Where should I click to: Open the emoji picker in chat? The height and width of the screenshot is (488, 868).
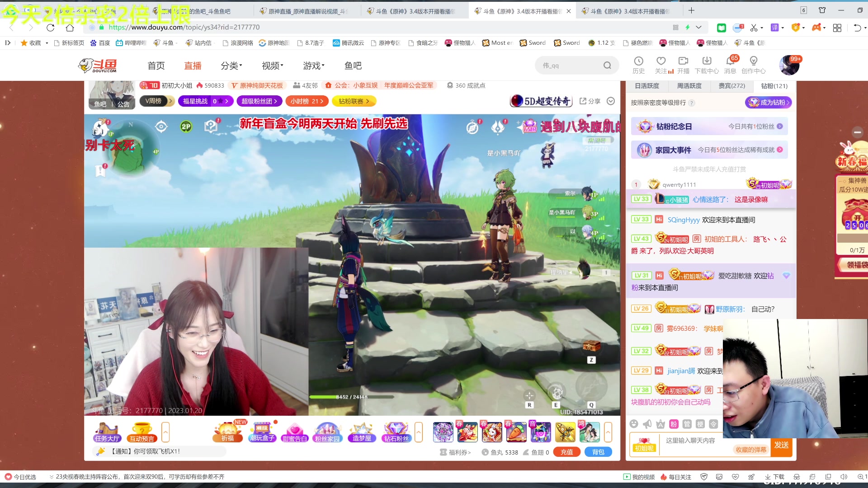[x=634, y=424]
